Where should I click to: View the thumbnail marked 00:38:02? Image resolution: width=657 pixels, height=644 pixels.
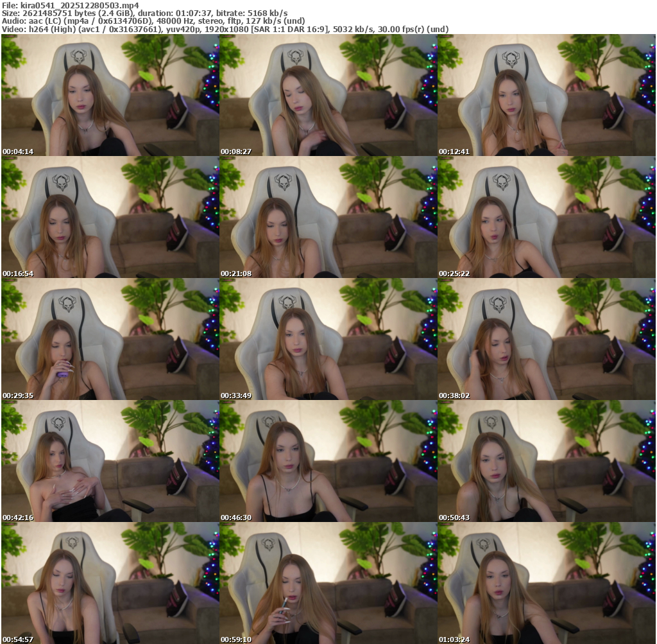pos(547,339)
